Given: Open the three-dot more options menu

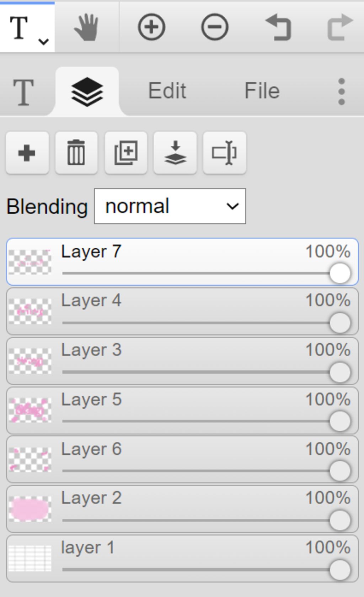Looking at the screenshot, I should pyautogui.click(x=342, y=91).
